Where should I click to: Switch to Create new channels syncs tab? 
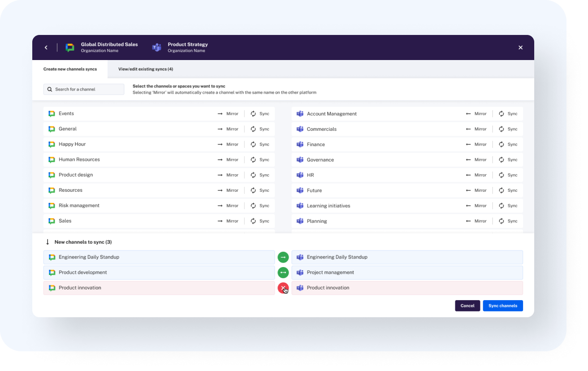pyautogui.click(x=70, y=69)
